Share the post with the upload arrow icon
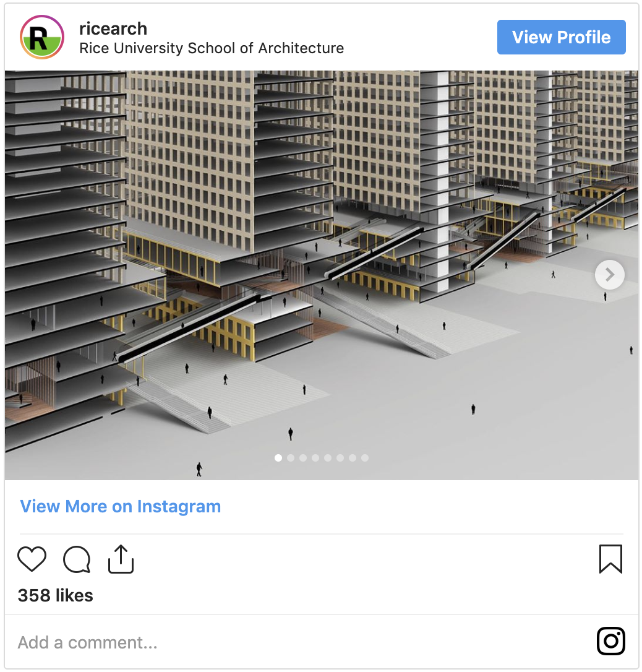The height and width of the screenshot is (672, 642). click(x=121, y=559)
